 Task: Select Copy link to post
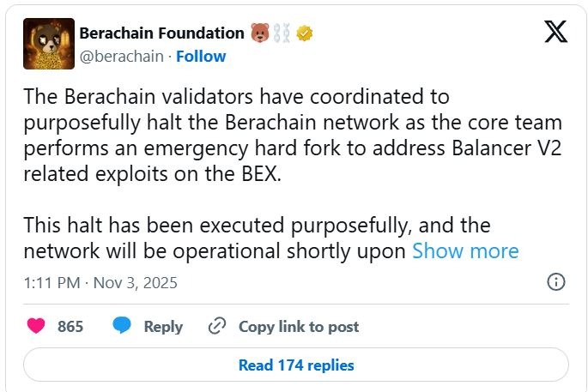299,327
